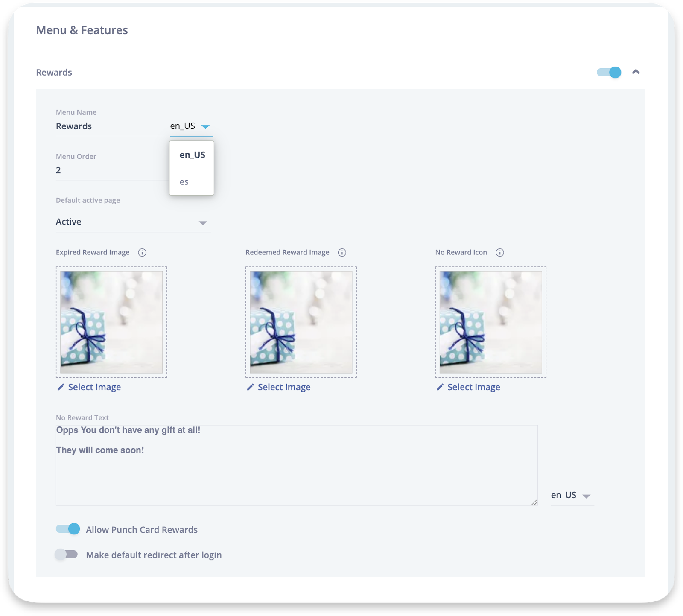683x616 pixels.
Task: Click the Default active page label
Action: tap(88, 200)
